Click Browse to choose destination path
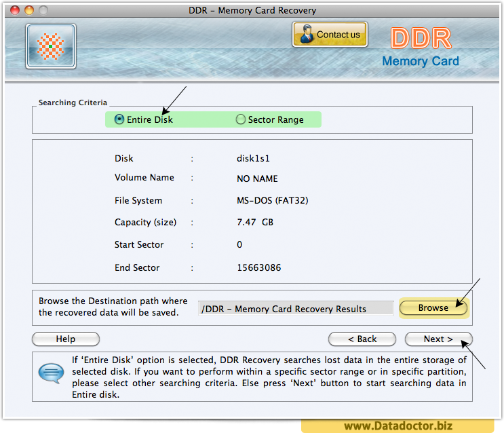504x433 pixels. pos(433,308)
